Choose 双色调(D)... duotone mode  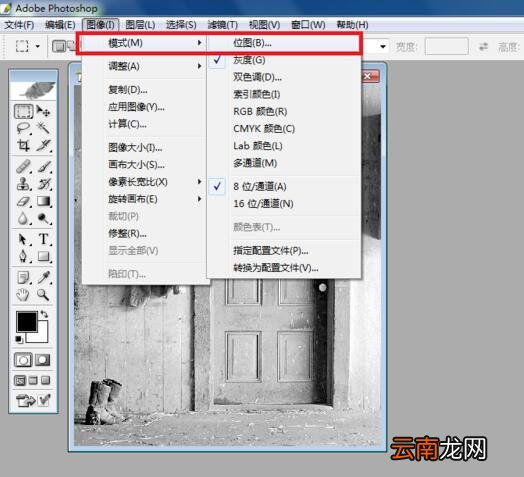coord(284,77)
